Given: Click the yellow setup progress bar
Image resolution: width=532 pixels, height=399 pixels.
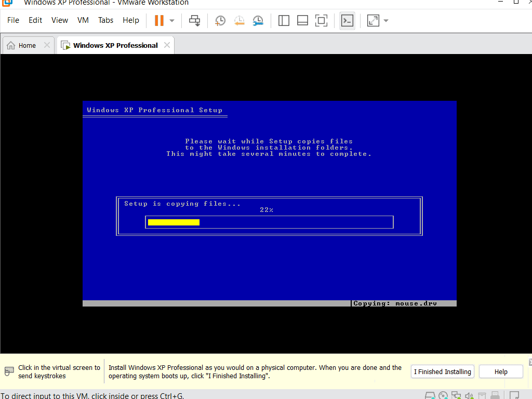Looking at the screenshot, I should pos(174,222).
